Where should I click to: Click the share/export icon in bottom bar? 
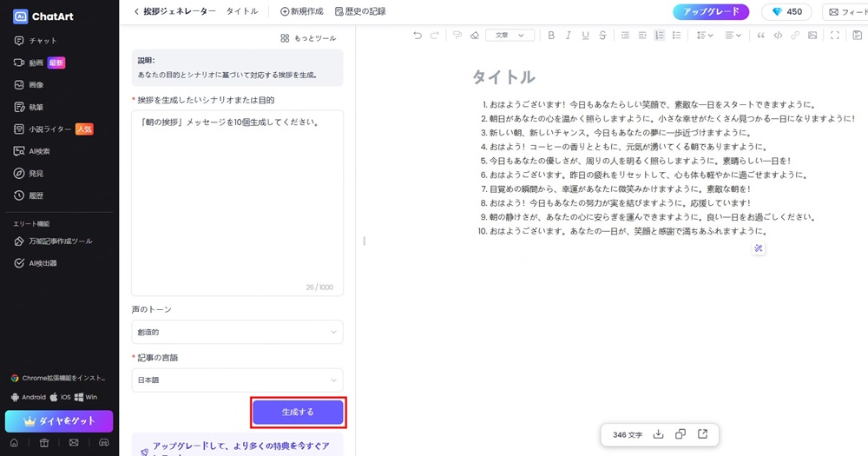[x=702, y=434]
